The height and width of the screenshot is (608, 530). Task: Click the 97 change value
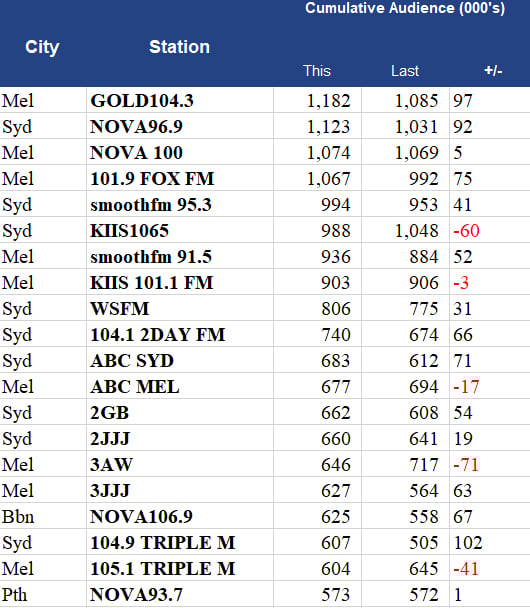coord(463,101)
